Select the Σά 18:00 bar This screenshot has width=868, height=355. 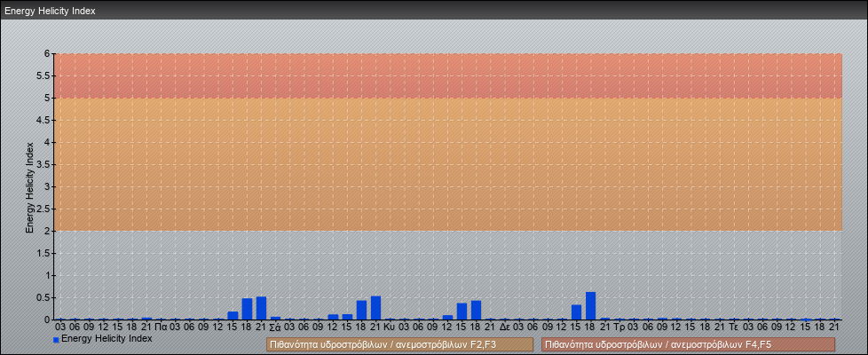361,310
